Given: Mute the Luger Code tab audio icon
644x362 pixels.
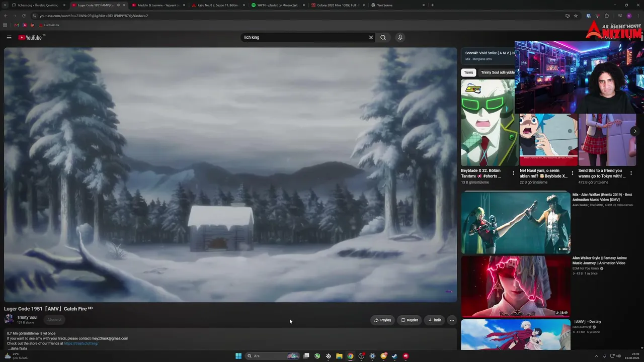Looking at the screenshot, I should coord(118,5).
